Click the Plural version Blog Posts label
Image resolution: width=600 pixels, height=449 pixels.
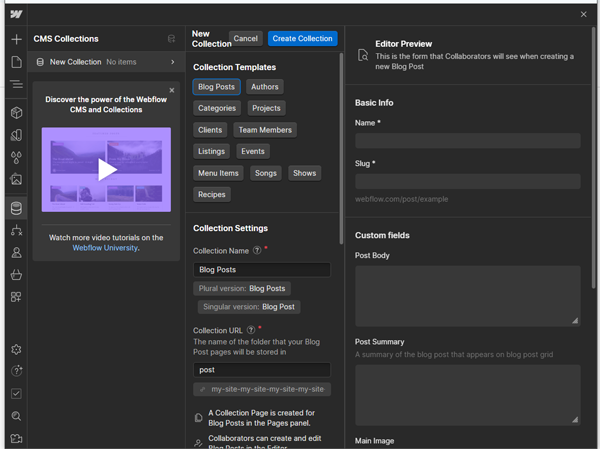(x=242, y=289)
